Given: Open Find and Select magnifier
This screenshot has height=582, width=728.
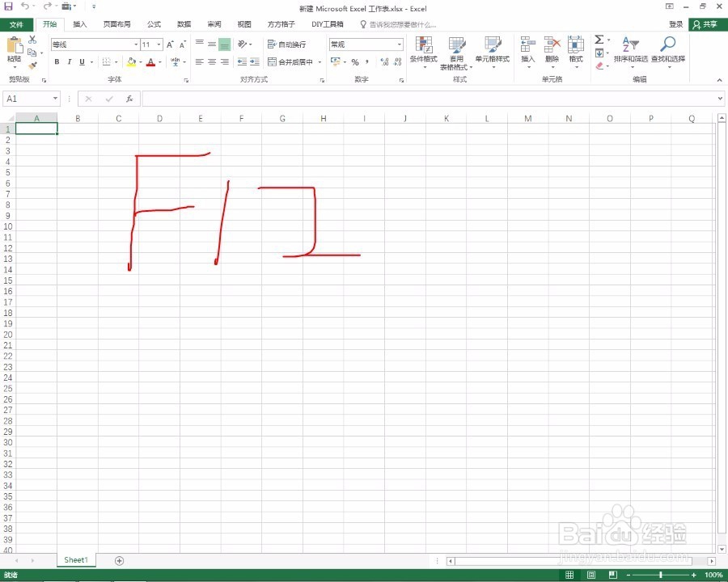Looking at the screenshot, I should pyautogui.click(x=668, y=44).
